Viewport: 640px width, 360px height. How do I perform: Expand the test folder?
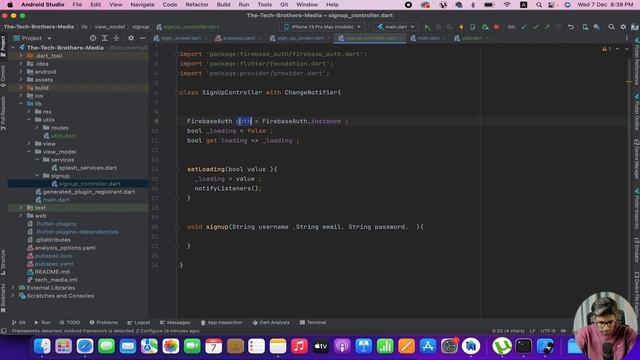pyautogui.click(x=21, y=208)
